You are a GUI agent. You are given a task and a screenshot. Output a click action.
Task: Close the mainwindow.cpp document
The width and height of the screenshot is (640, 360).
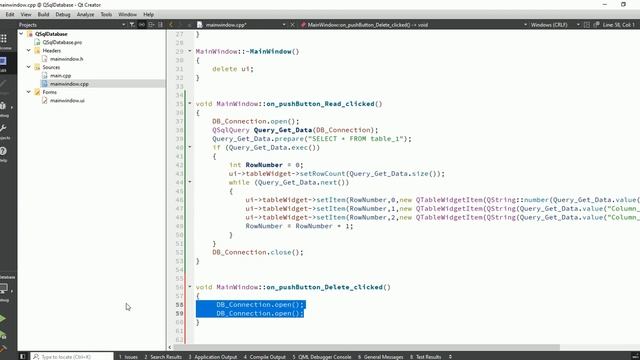pos(292,25)
